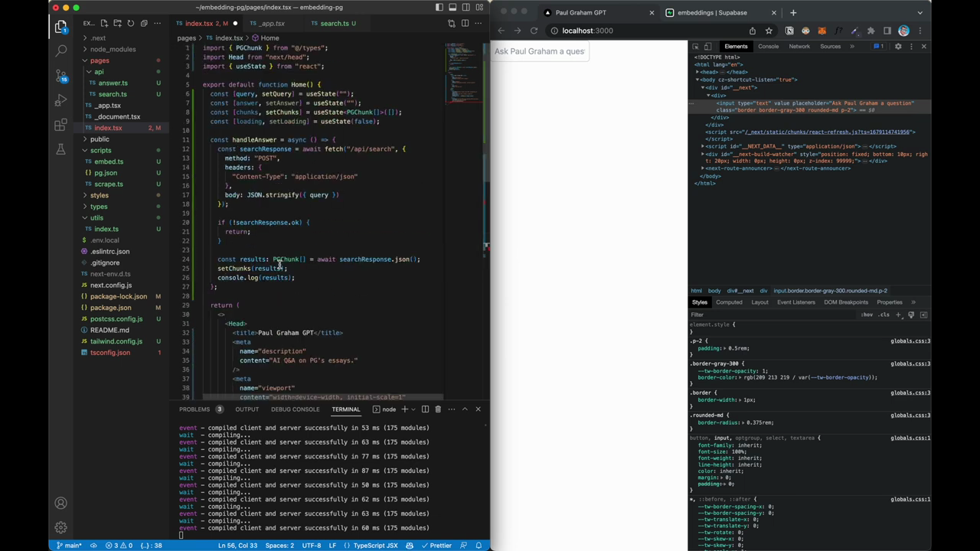The height and width of the screenshot is (551, 980).
Task: Toggle the bottom panel layout
Action: point(452,8)
